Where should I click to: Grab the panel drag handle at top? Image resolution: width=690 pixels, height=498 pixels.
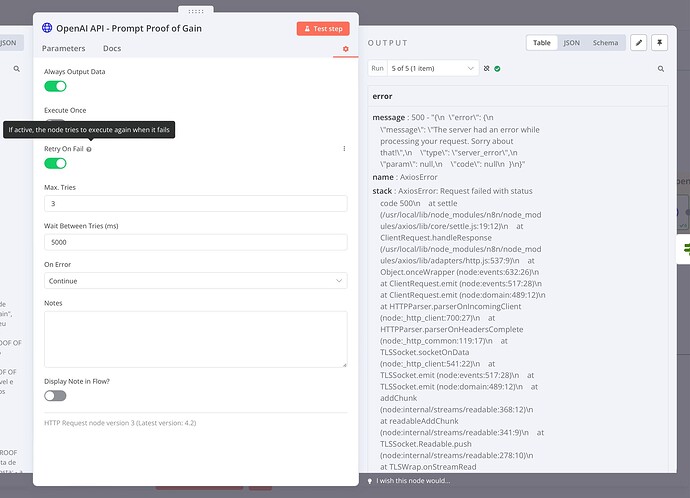[196, 11]
